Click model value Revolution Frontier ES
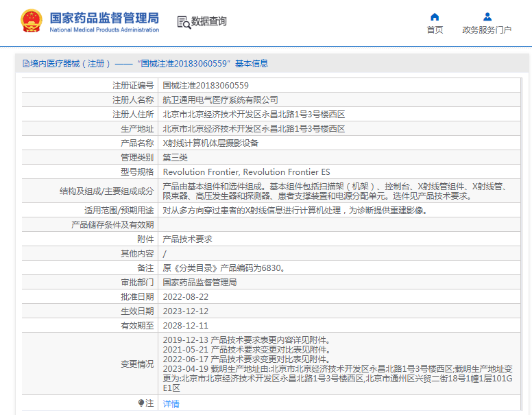This screenshot has height=415, width=532. pos(287,172)
